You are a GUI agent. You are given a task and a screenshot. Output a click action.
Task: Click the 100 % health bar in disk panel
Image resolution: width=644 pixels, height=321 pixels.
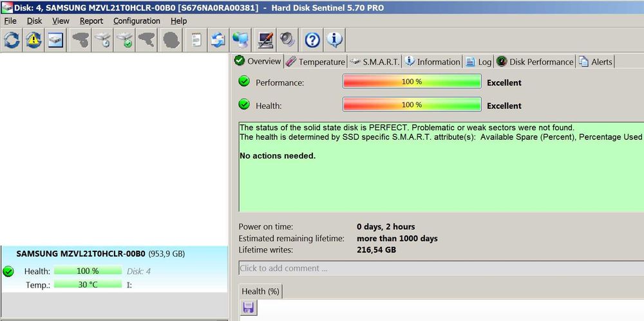coord(88,271)
